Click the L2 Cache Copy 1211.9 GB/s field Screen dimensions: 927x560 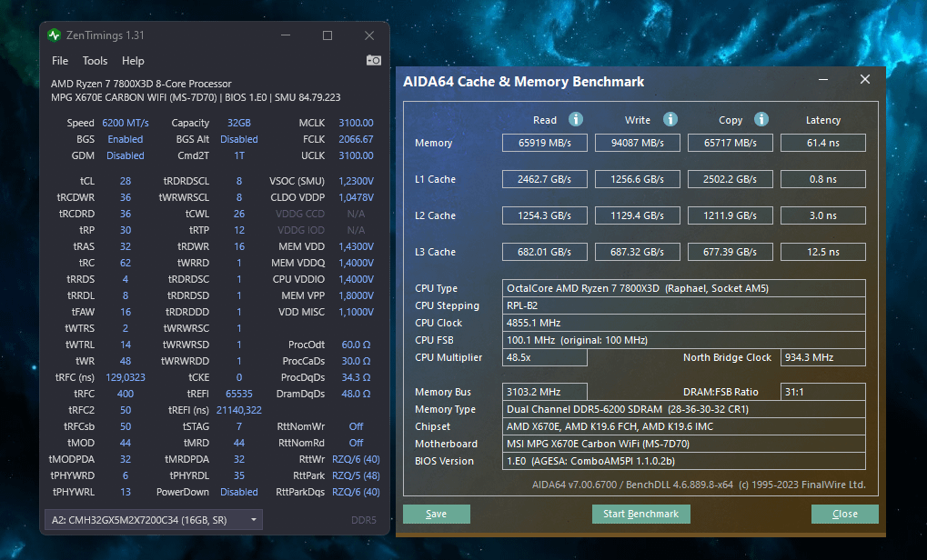[x=731, y=215]
